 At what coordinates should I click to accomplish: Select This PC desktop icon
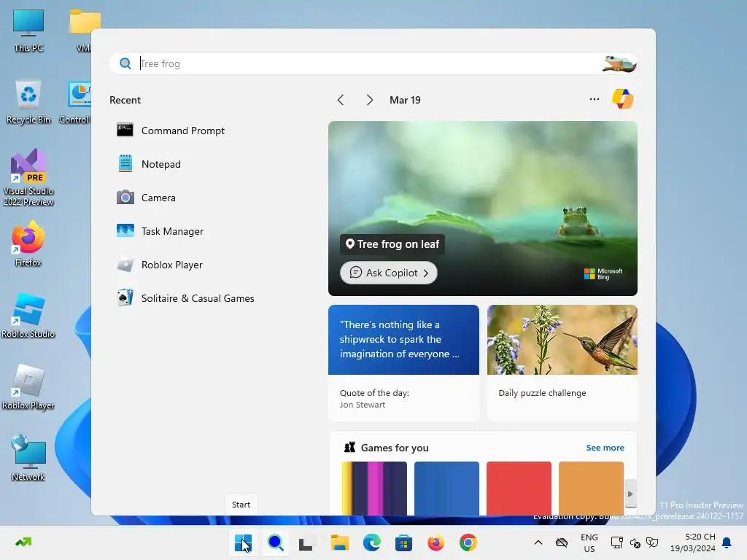pos(28,31)
